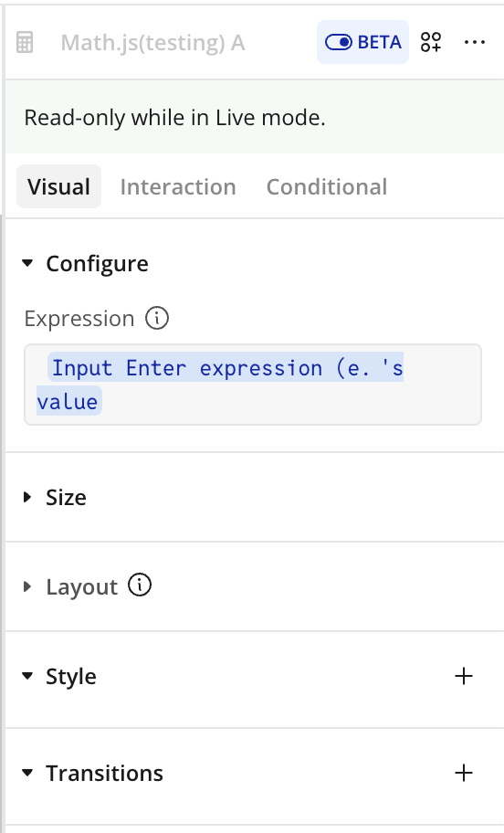The image size is (504, 833).
Task: Click the Read-only while in Live mode banner
Action: tap(255, 117)
